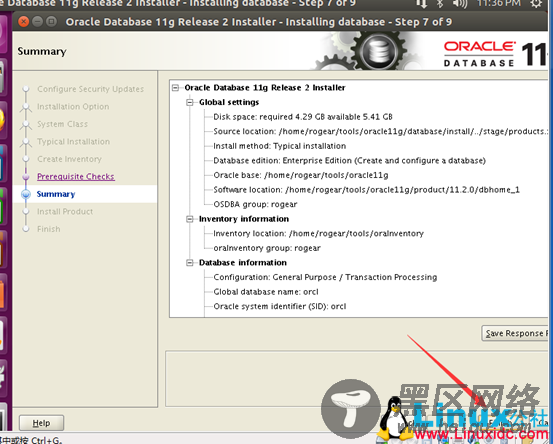Image resolution: width=553 pixels, height=444 pixels.
Task: Select the OSDBA group: rogear row
Action: pyautogui.click(x=255, y=205)
